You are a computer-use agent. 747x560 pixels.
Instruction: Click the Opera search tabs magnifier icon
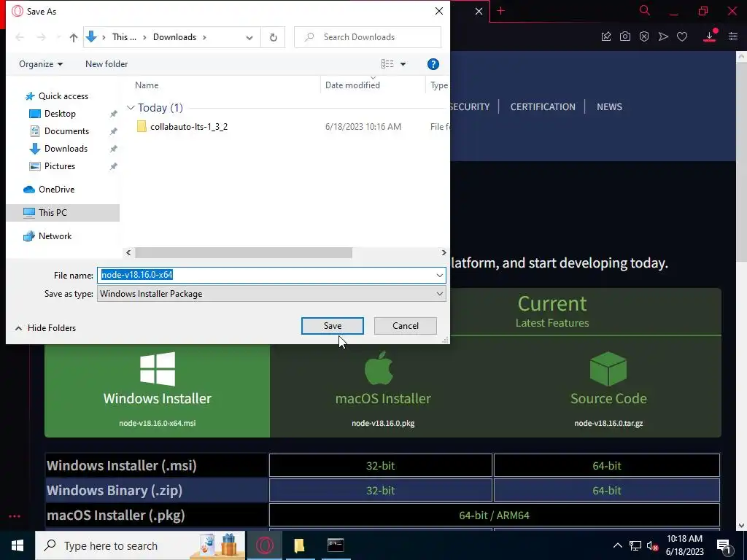point(645,10)
